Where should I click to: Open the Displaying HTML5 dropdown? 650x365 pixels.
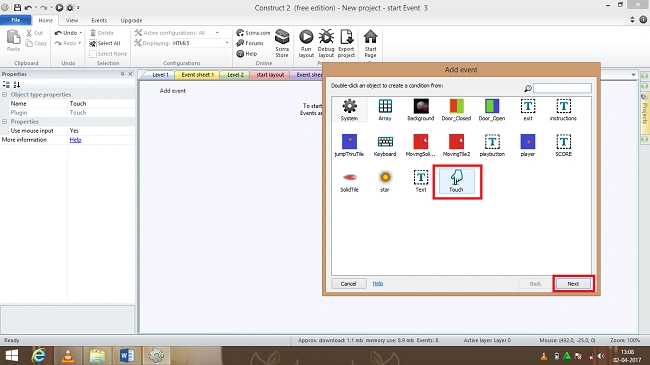[x=227, y=43]
